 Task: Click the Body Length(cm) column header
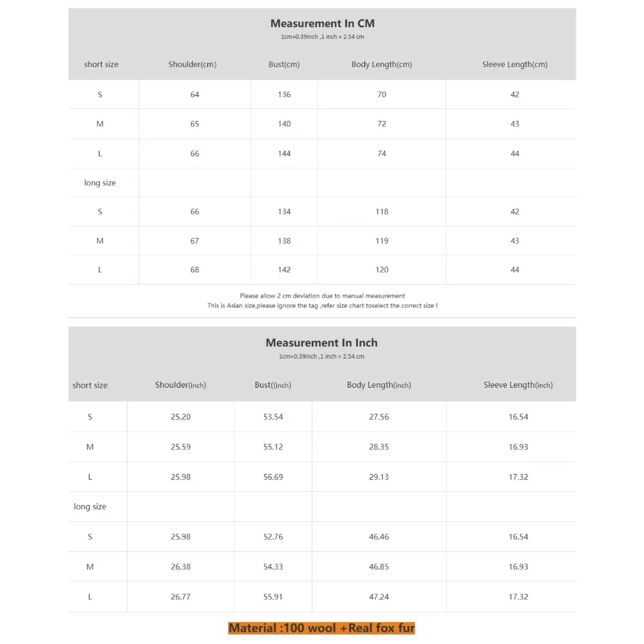point(381,64)
